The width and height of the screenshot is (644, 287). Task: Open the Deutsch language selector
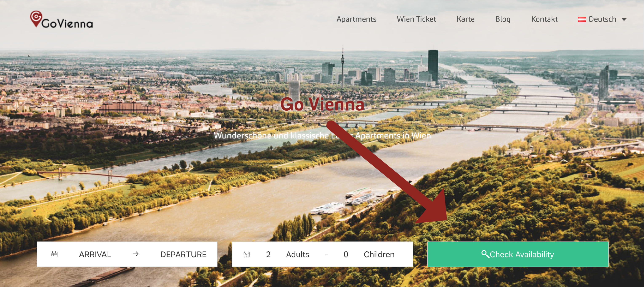[x=602, y=19]
